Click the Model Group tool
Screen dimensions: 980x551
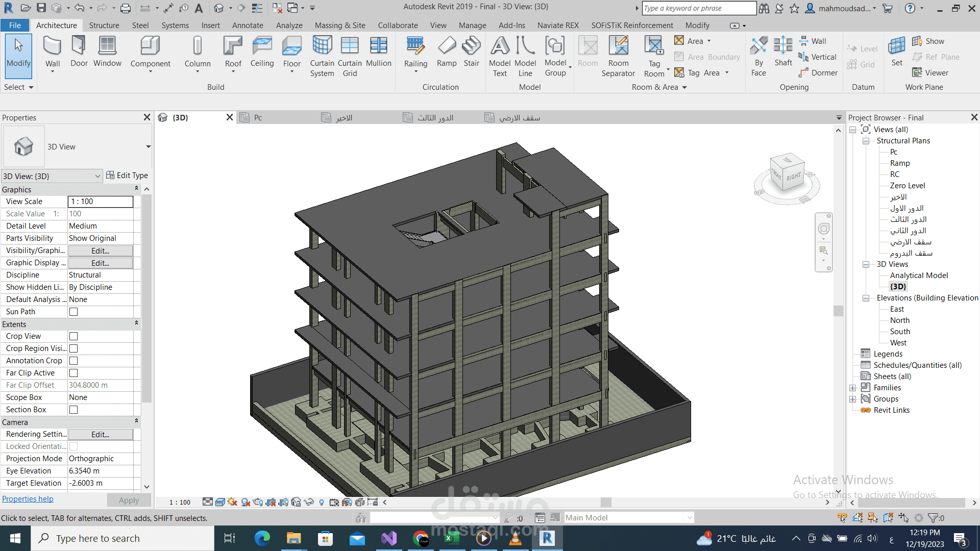[555, 57]
